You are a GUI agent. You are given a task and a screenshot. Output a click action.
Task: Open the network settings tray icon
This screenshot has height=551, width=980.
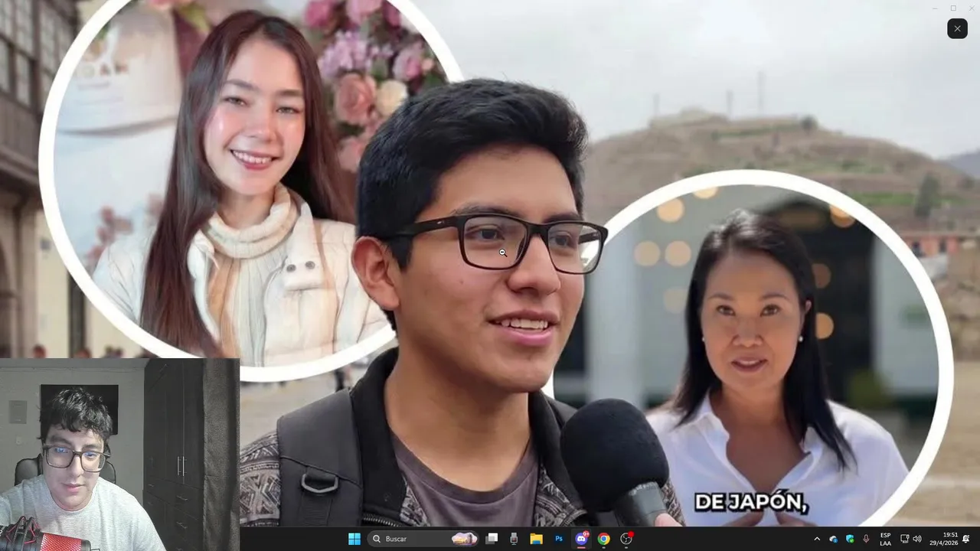904,539
